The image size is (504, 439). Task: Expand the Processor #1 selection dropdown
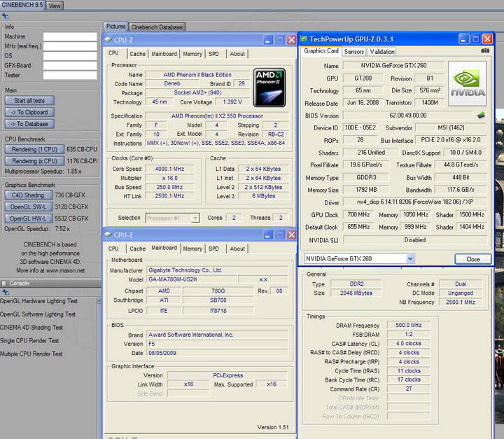(195, 218)
